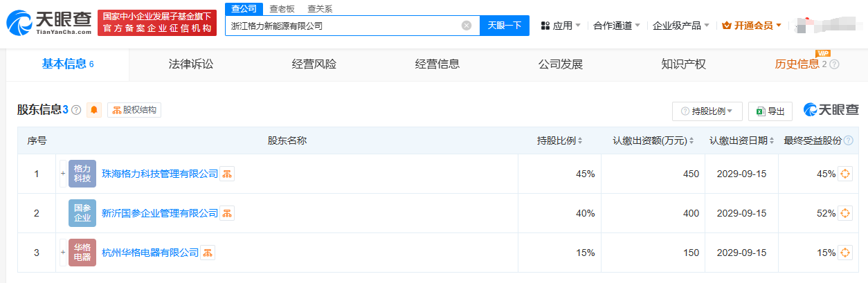
Task: Click the 天眼一下 search button
Action: [505, 26]
